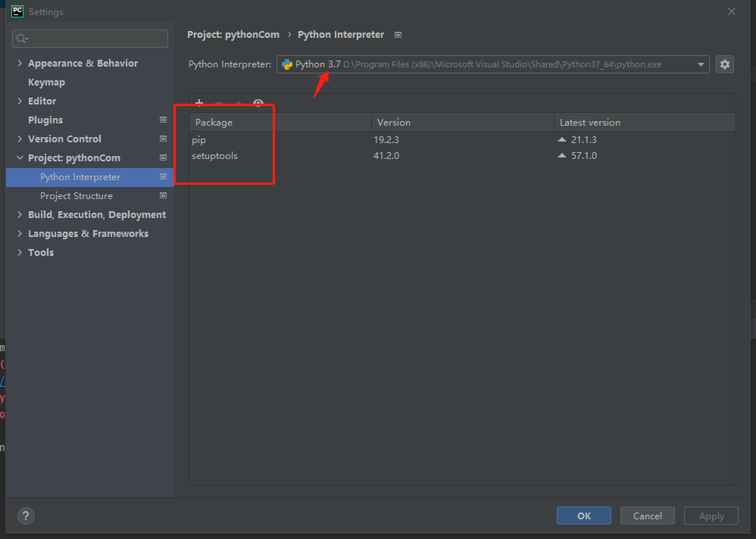Dismiss the dialog with Cancel

[647, 516]
